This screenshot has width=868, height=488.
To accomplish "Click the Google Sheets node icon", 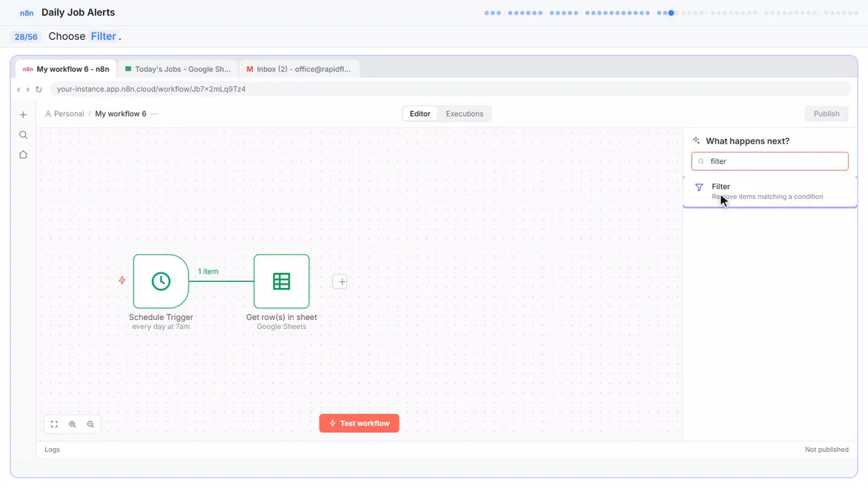I will pyautogui.click(x=281, y=281).
